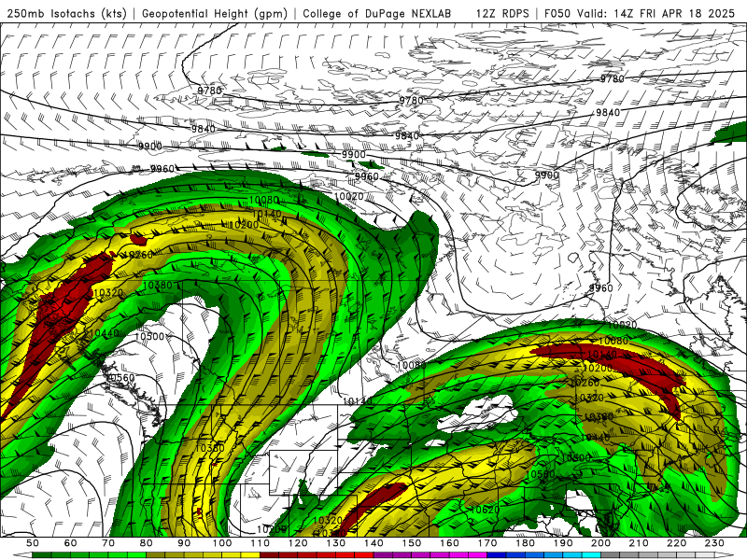Click the 160 label on the color scale
The width and height of the screenshot is (747, 560).
point(449,543)
